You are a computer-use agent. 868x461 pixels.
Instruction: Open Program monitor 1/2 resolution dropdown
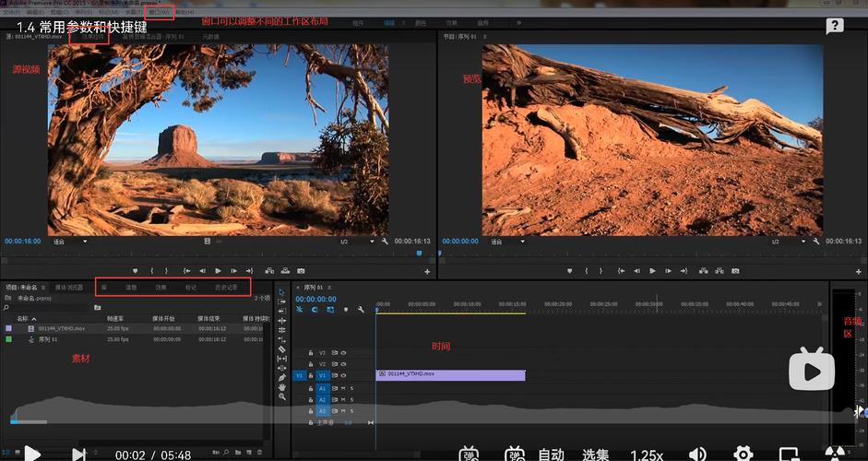tap(789, 242)
